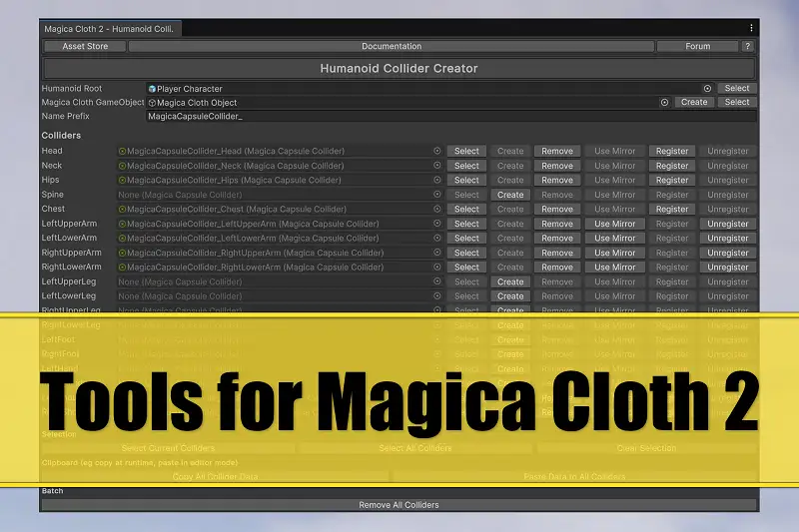Click Register in the Hips row

[x=671, y=181]
